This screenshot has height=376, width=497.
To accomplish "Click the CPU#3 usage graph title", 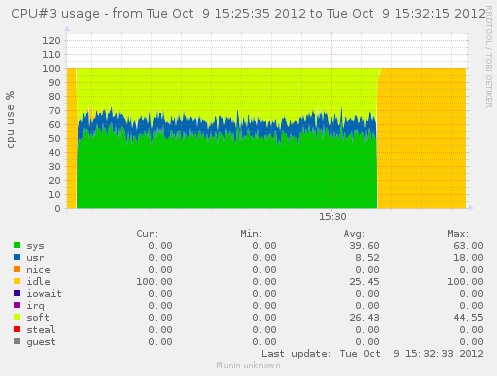I will 249,14.
